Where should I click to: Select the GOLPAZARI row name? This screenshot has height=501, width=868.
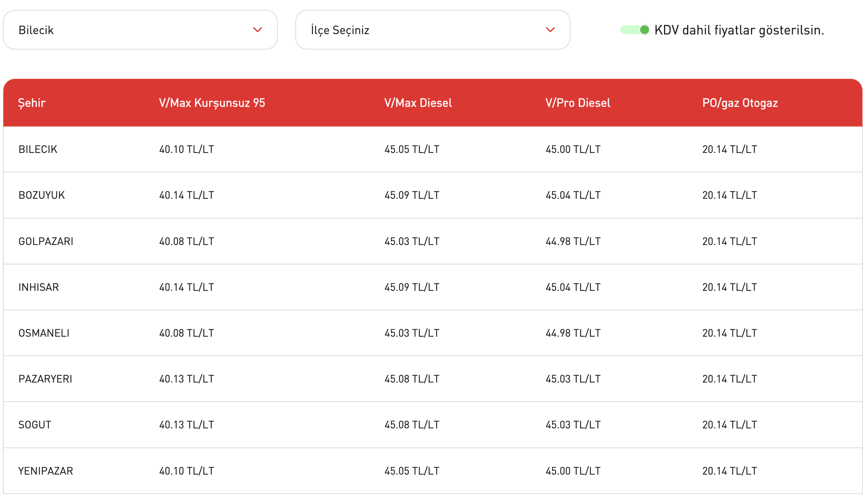[x=46, y=241]
